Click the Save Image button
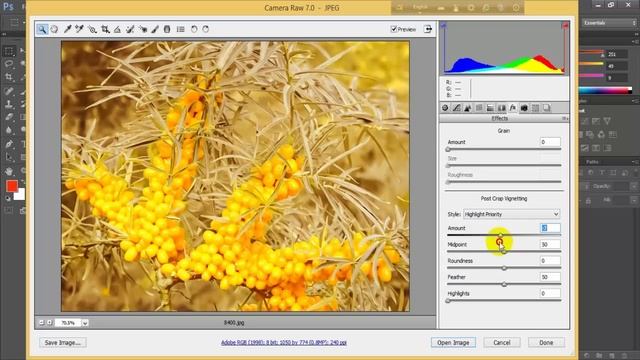This screenshot has width=640, height=360. click(63, 342)
